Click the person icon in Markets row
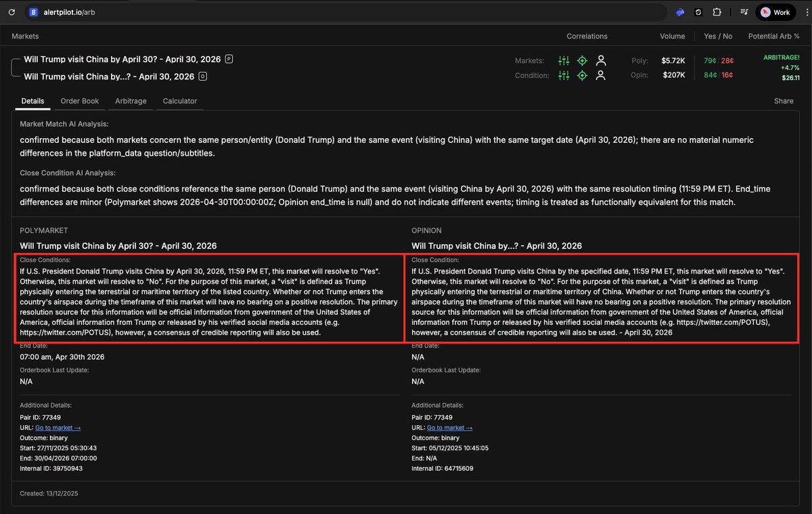 coord(600,60)
